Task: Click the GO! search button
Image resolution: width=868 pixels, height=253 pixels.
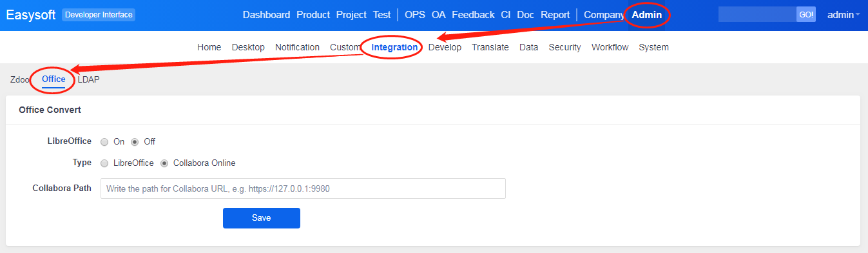Action: click(806, 15)
